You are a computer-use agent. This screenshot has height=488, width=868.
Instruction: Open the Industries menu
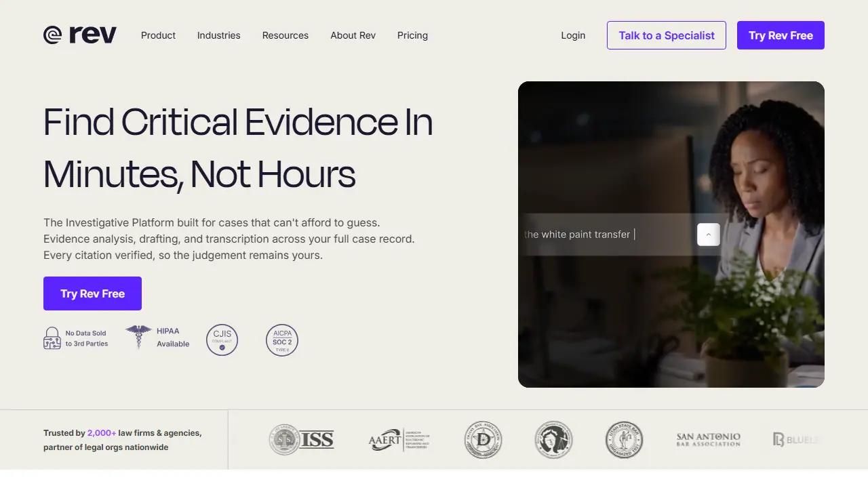(218, 35)
